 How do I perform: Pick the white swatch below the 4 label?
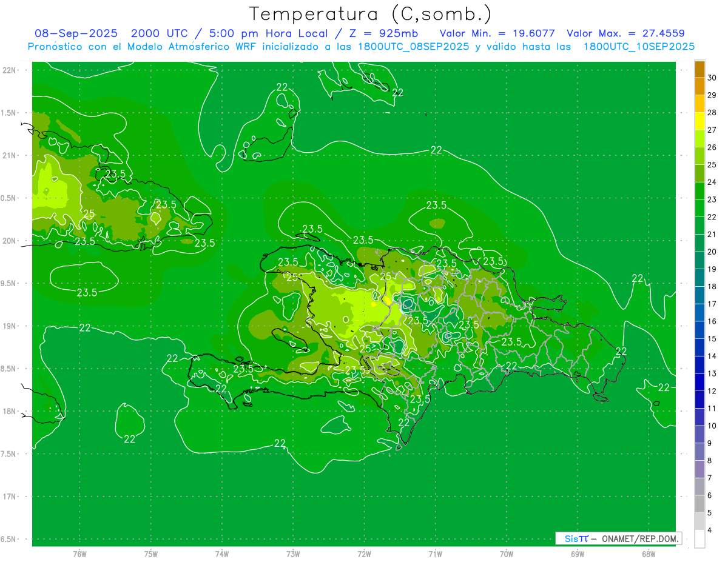(x=699, y=539)
